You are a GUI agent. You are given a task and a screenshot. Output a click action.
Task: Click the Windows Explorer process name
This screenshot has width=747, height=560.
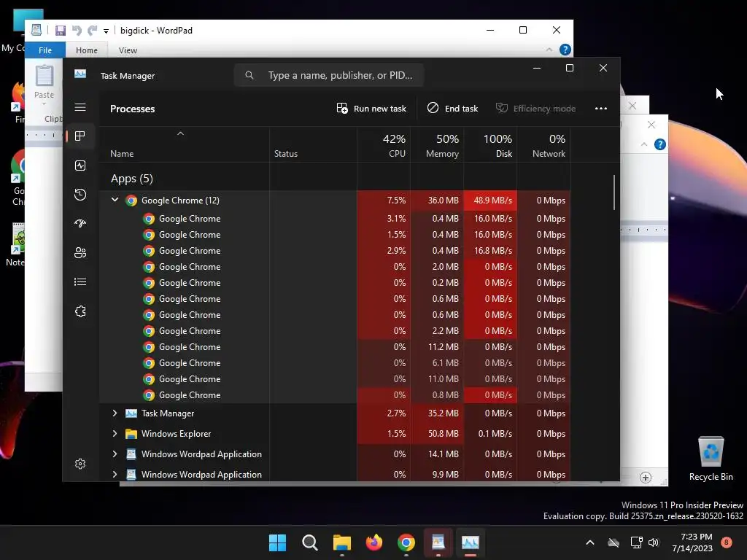point(176,434)
